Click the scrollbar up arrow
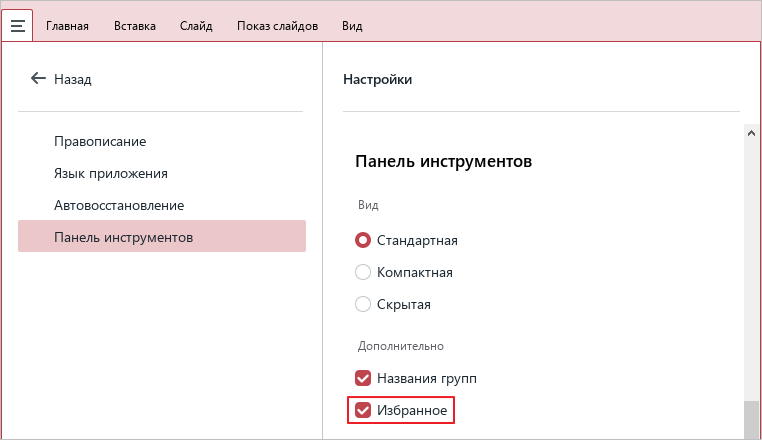The height and width of the screenshot is (440, 762). coord(751,133)
